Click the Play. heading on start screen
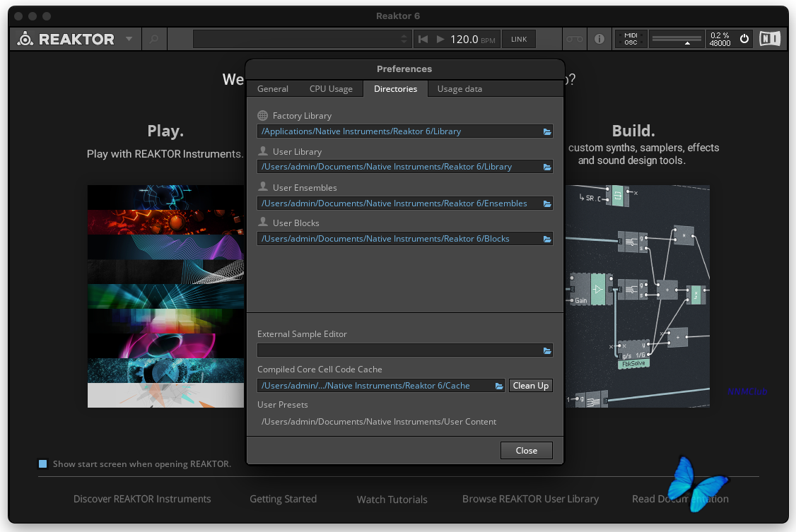 coord(165,131)
